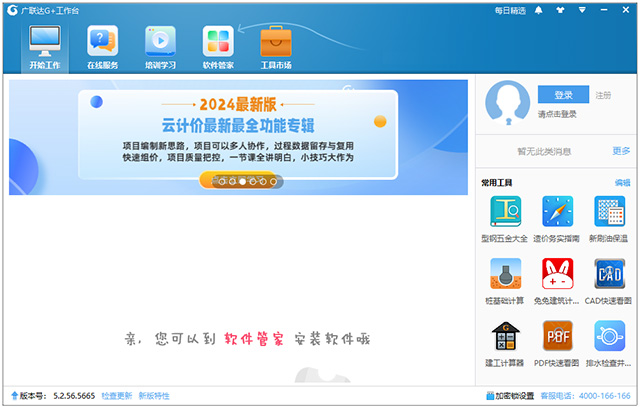Click 更多 messages link
640x407 pixels.
(621, 151)
